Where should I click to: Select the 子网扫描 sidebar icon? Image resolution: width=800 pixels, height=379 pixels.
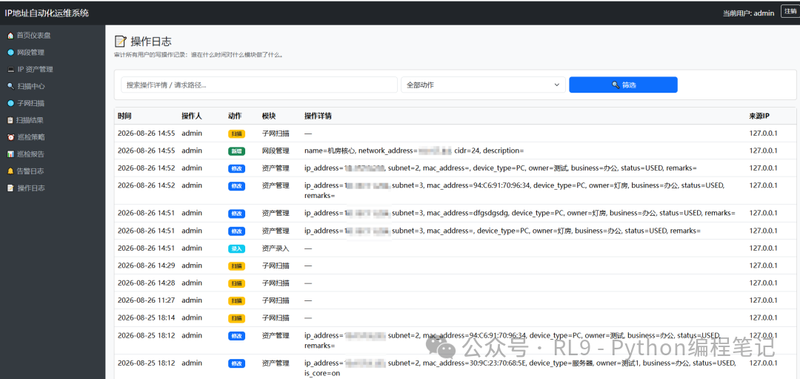pyautogui.click(x=10, y=104)
